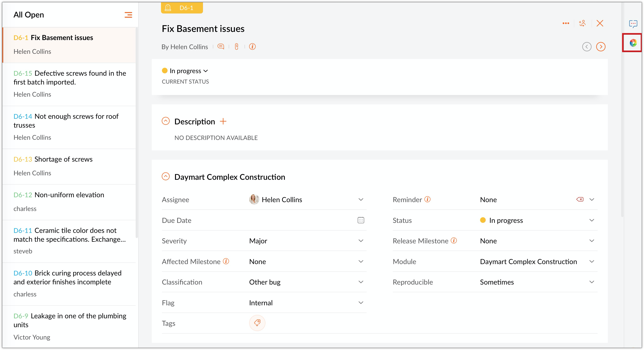This screenshot has width=644, height=350.
Task: Open the chat icon in right sidebar
Action: (x=633, y=24)
